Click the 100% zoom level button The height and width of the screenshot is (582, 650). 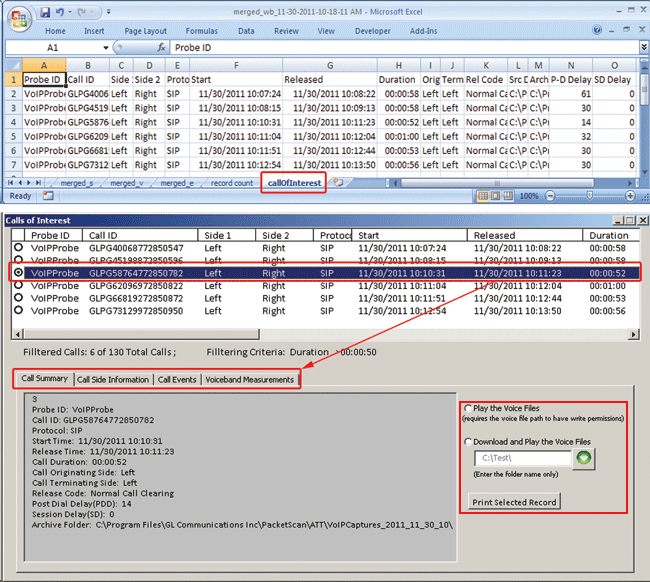(x=529, y=196)
